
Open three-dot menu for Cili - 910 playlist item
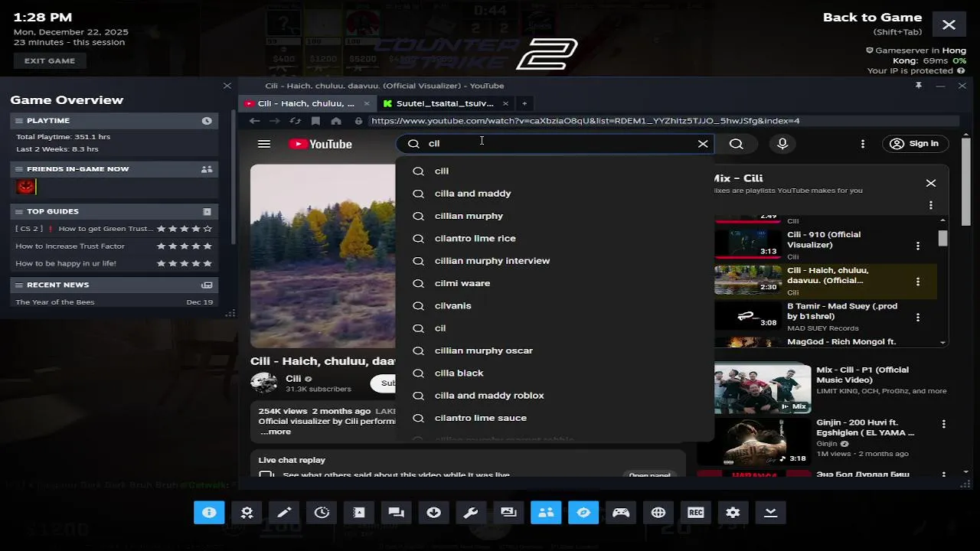coord(917,246)
